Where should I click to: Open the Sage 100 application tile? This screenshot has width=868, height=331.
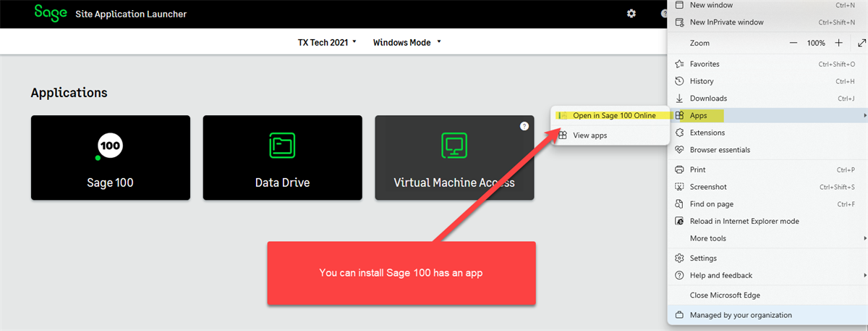pos(111,158)
